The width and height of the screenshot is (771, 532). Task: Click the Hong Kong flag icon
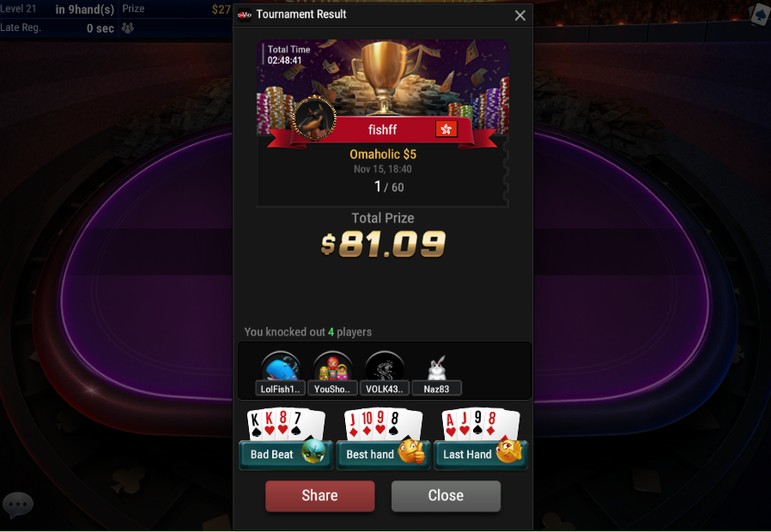click(x=446, y=130)
